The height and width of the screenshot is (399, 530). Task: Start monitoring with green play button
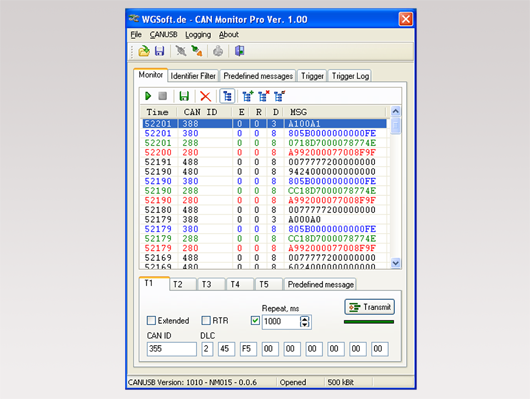(x=148, y=96)
